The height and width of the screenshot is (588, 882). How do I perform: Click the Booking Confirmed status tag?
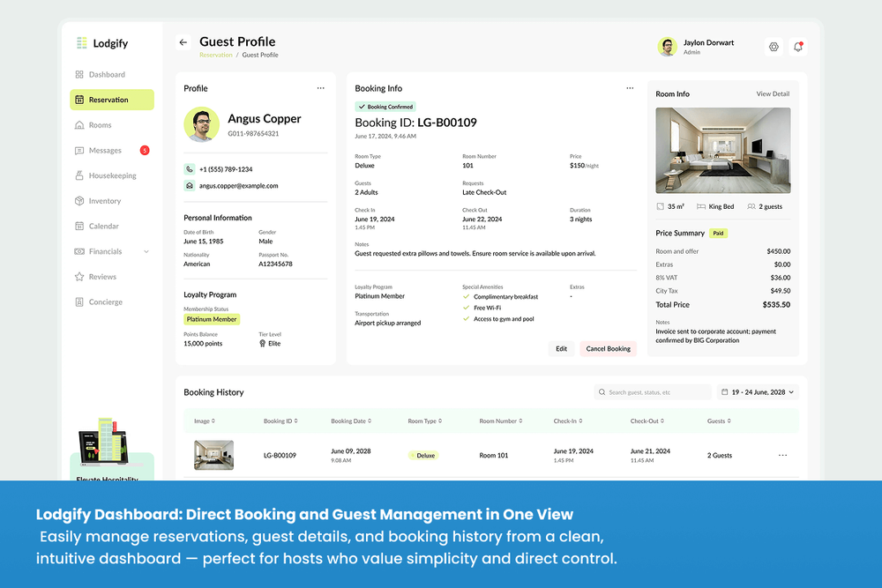point(385,107)
